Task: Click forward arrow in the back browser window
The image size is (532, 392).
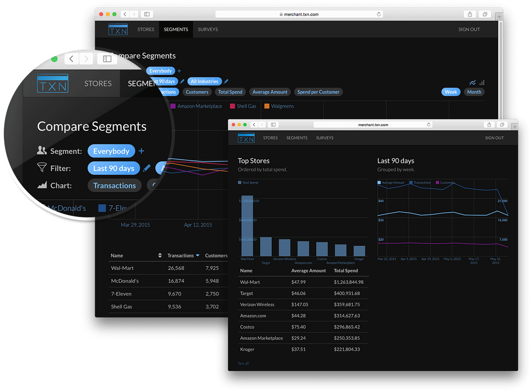Action: tap(134, 14)
